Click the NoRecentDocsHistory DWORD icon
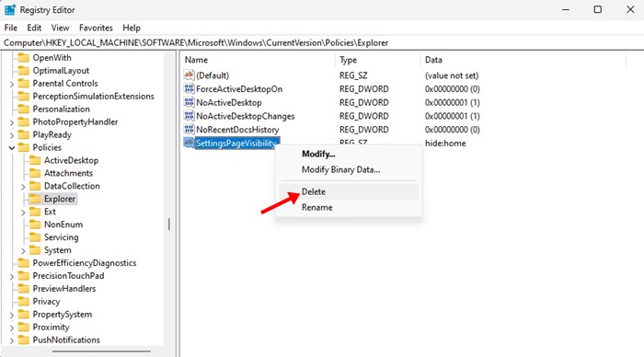Viewport: 644px width, 357px height. click(189, 130)
